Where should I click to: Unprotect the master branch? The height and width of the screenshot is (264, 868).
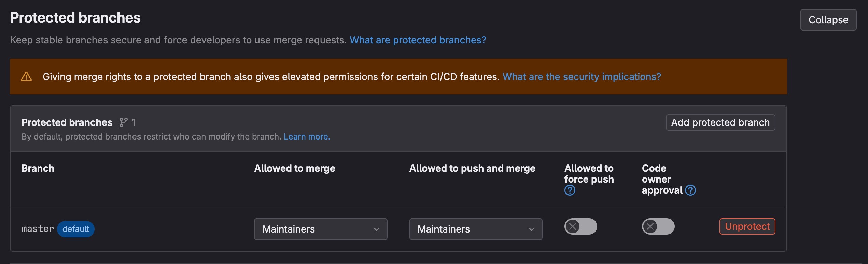(747, 226)
